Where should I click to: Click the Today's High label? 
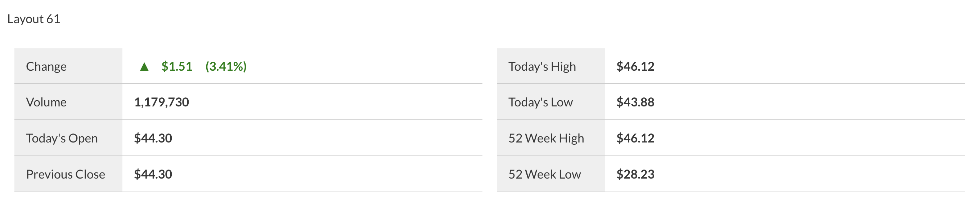542,66
